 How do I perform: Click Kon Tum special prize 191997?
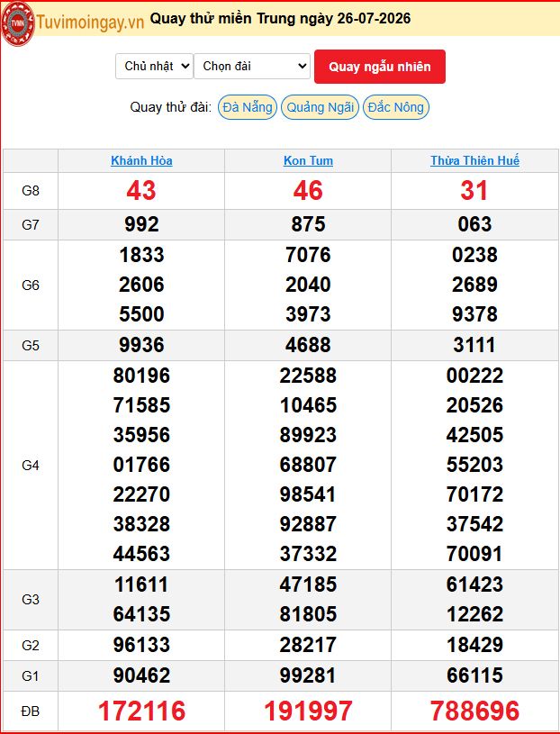pos(308,711)
